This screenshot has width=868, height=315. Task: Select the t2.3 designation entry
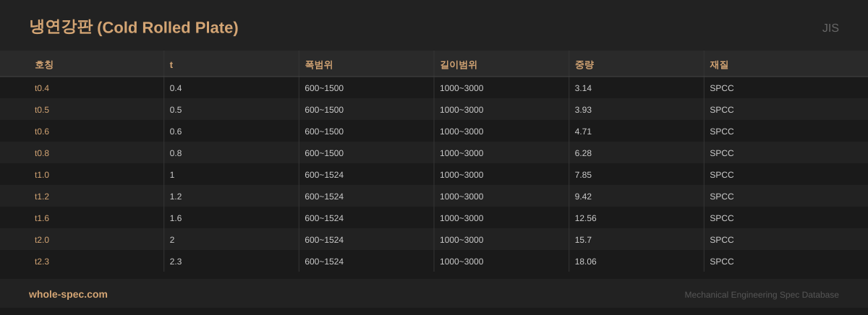point(42,262)
